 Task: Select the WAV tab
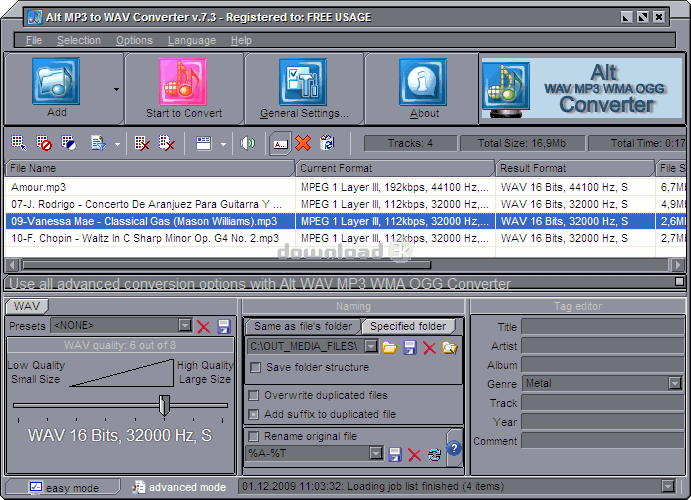[26, 306]
